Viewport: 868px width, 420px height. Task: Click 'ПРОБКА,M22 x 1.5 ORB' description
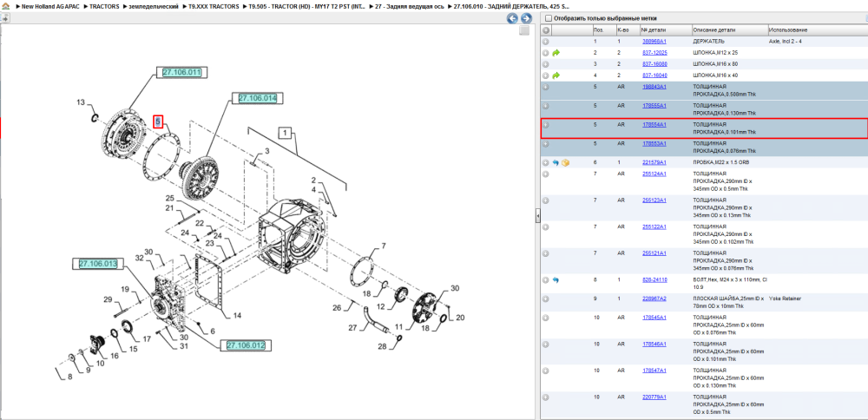pyautogui.click(x=721, y=162)
